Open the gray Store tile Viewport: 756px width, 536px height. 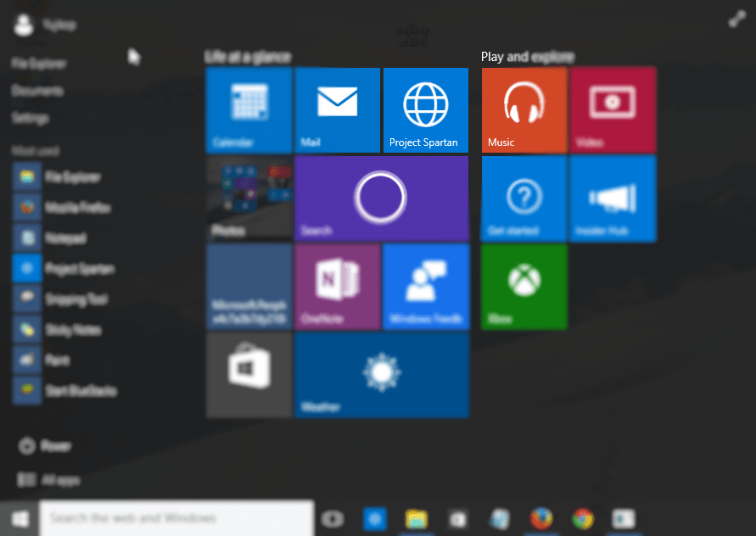pyautogui.click(x=249, y=375)
